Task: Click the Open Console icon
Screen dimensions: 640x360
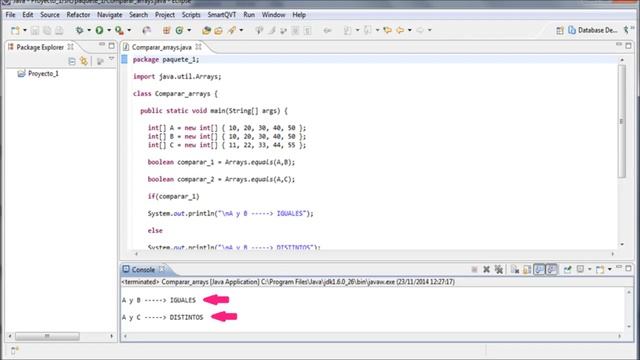Action: pos(600,269)
